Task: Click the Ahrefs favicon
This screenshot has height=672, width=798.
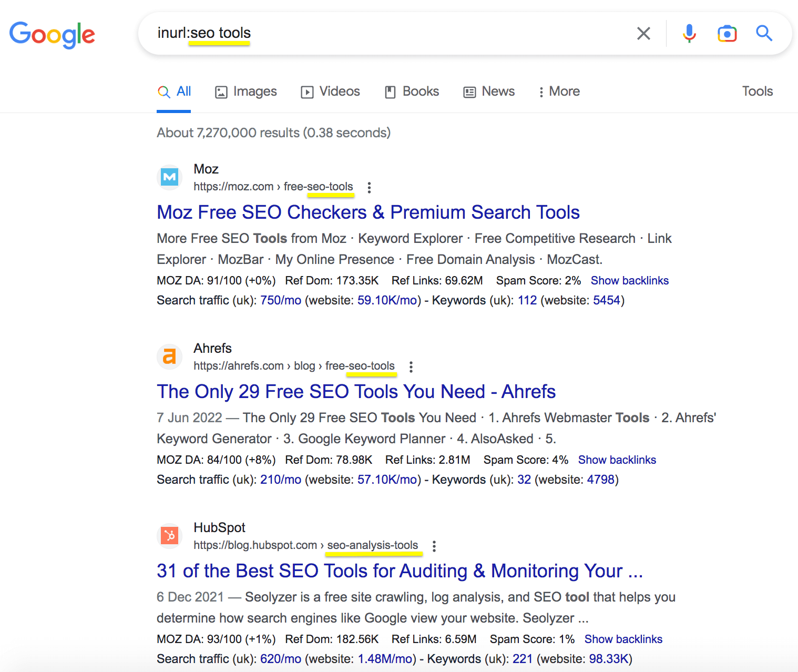Action: click(x=169, y=357)
